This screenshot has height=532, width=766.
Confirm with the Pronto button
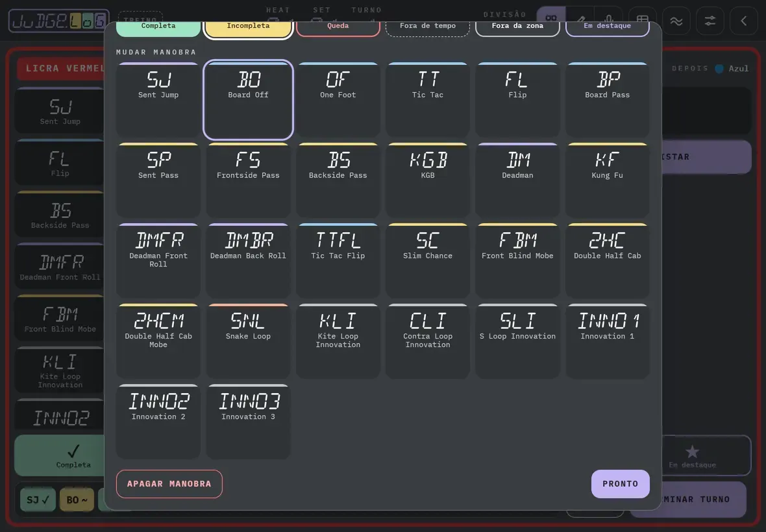621,484
